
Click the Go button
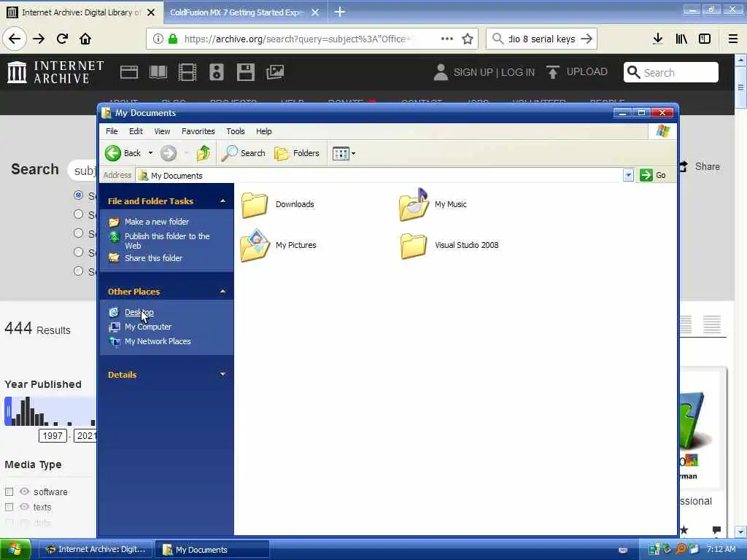[653, 175]
